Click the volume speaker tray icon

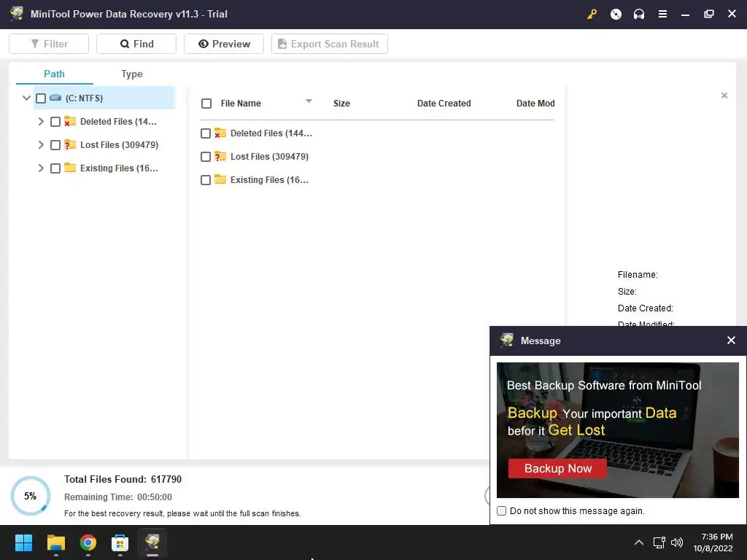(676, 542)
